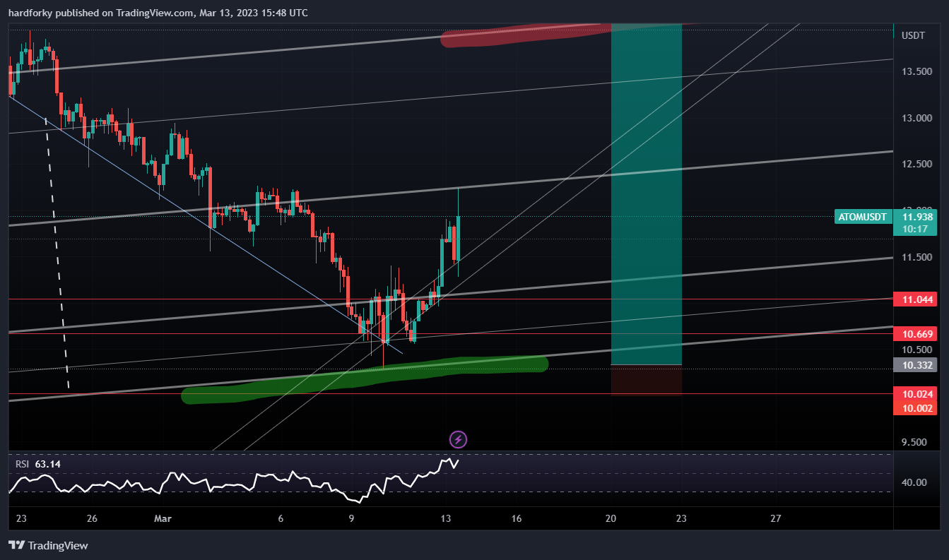This screenshot has width=949, height=560.
Task: Click the USDT currency label
Action: pos(914,35)
